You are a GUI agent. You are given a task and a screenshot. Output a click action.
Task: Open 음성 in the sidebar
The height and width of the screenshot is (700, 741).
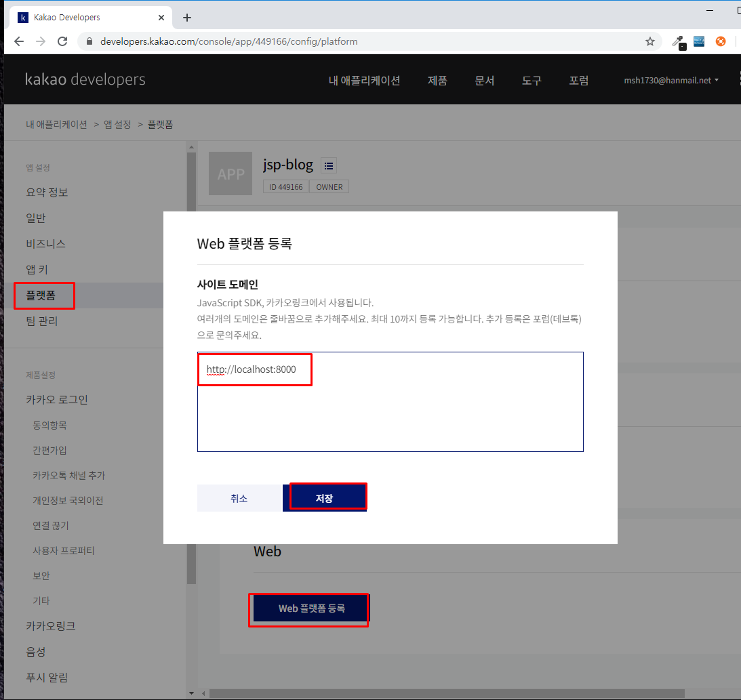(36, 652)
